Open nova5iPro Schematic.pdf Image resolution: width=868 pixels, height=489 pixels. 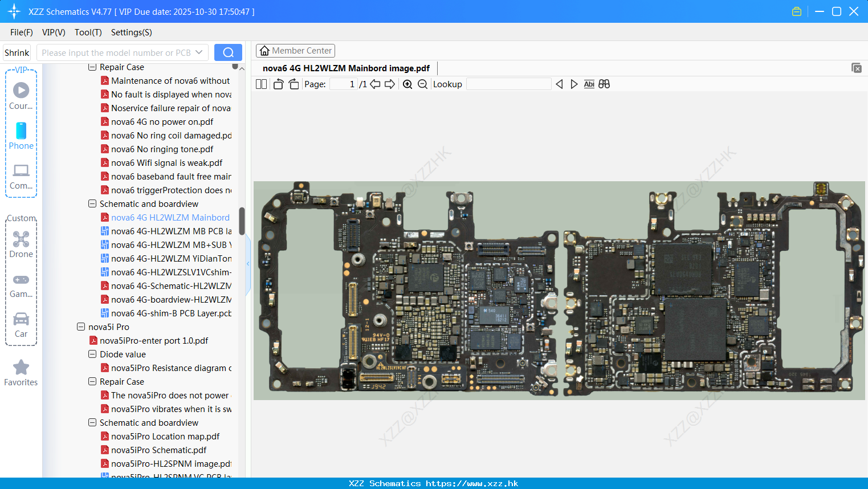point(158,450)
